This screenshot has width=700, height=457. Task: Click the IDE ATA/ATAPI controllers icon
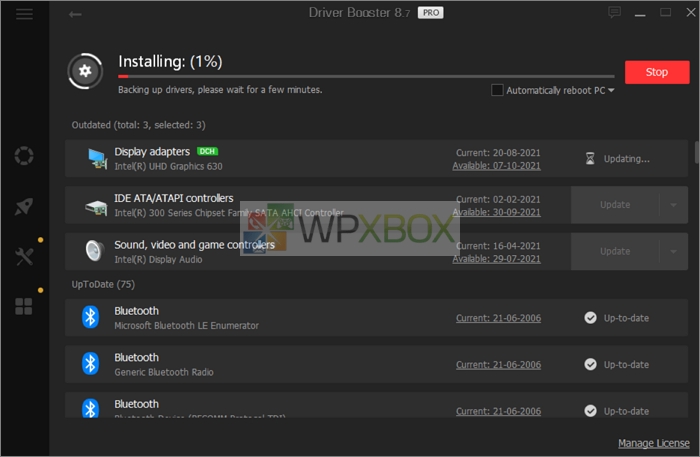[96, 208]
